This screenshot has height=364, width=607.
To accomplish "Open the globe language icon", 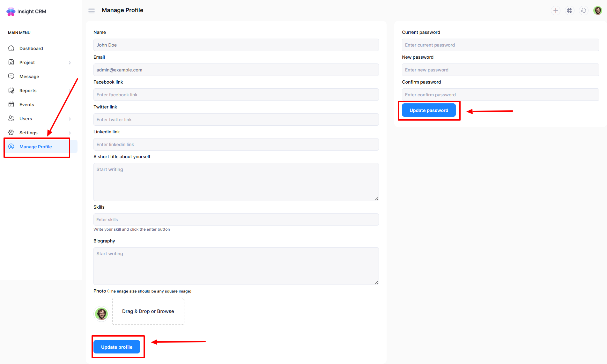I will coord(569,11).
